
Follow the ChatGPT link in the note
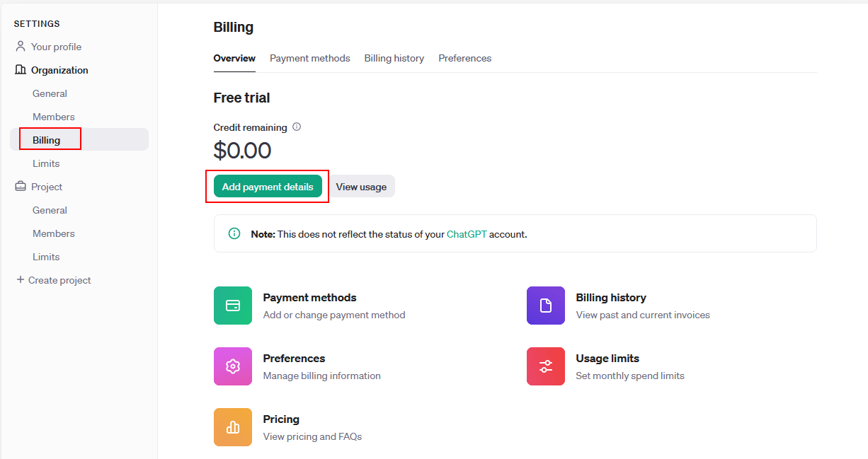(467, 234)
